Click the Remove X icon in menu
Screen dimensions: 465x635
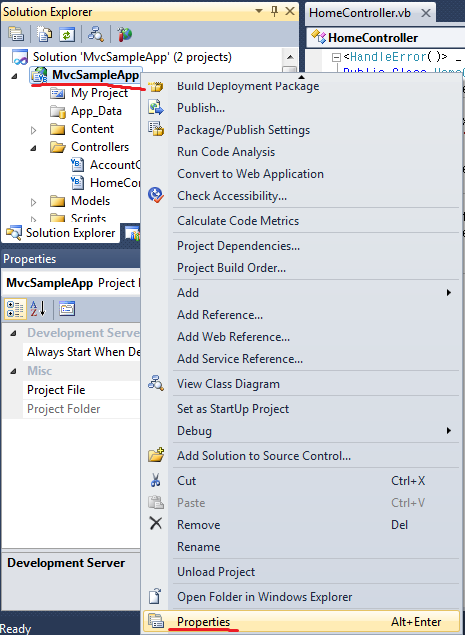tap(156, 524)
